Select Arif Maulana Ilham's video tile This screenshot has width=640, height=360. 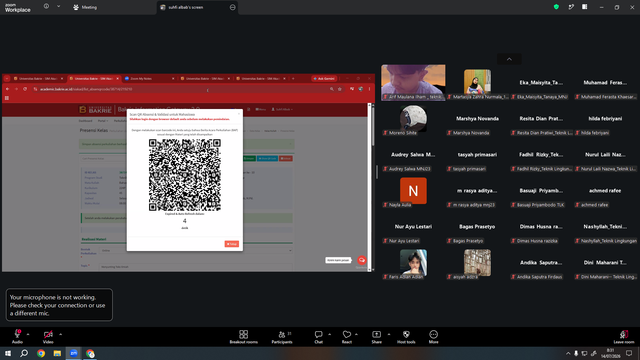[413, 82]
